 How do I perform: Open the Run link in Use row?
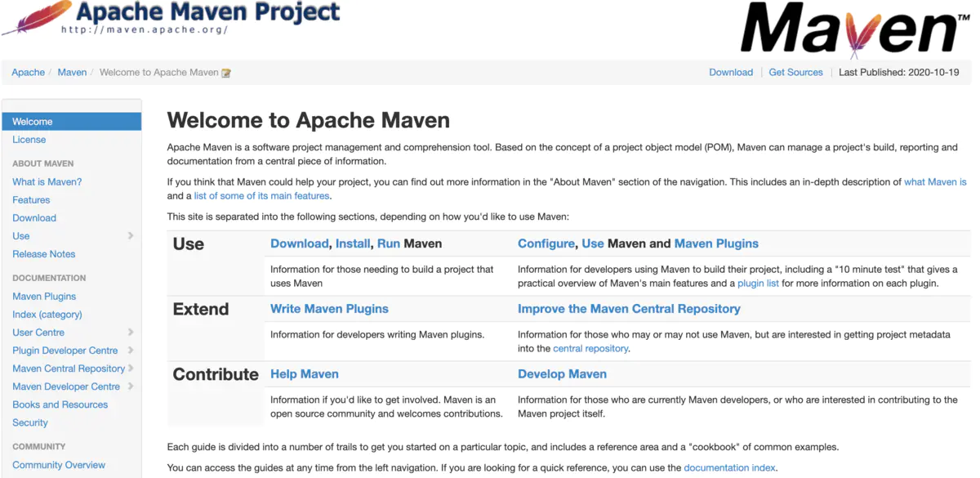[389, 243]
